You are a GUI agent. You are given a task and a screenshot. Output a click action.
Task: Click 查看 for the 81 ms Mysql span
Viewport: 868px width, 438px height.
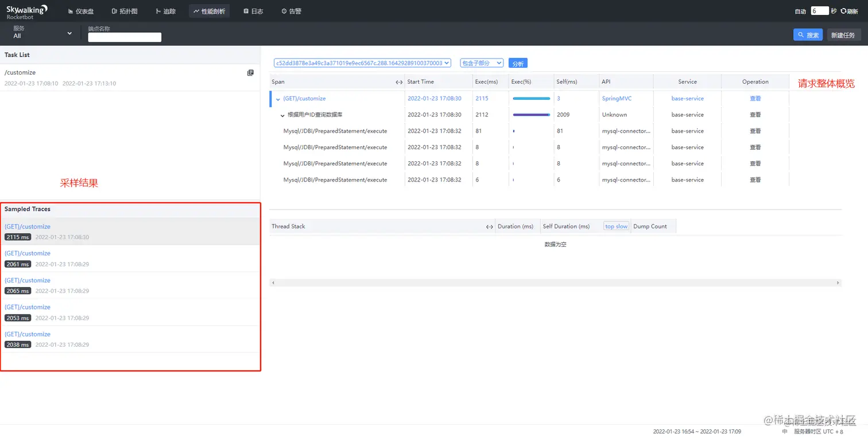[x=755, y=131]
